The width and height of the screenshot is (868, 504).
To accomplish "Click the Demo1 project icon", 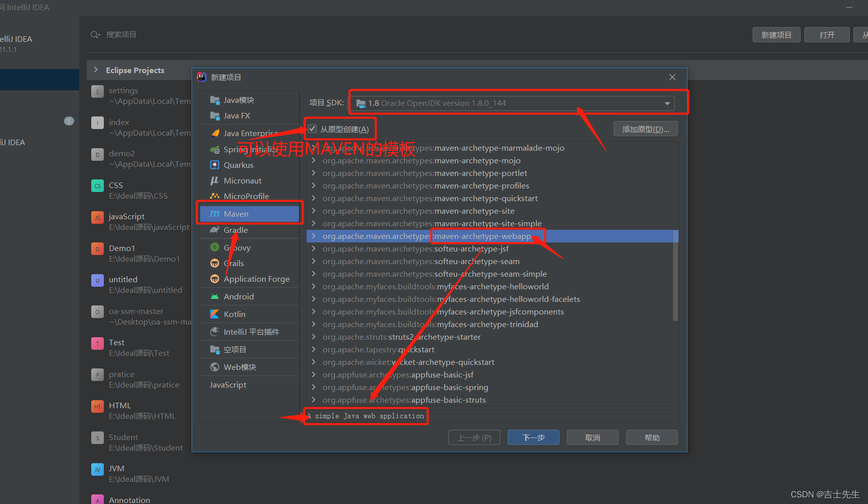I will click(x=97, y=249).
